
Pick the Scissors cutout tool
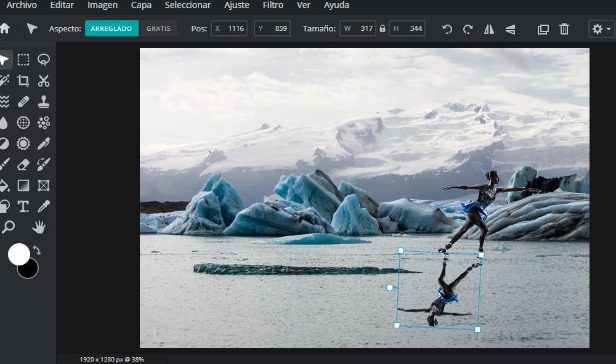pyautogui.click(x=44, y=81)
